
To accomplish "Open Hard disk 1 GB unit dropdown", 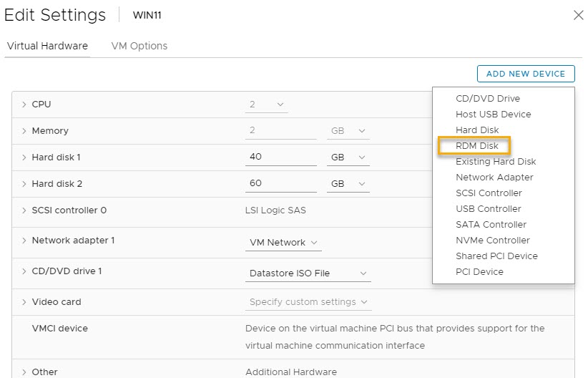I will 348,157.
